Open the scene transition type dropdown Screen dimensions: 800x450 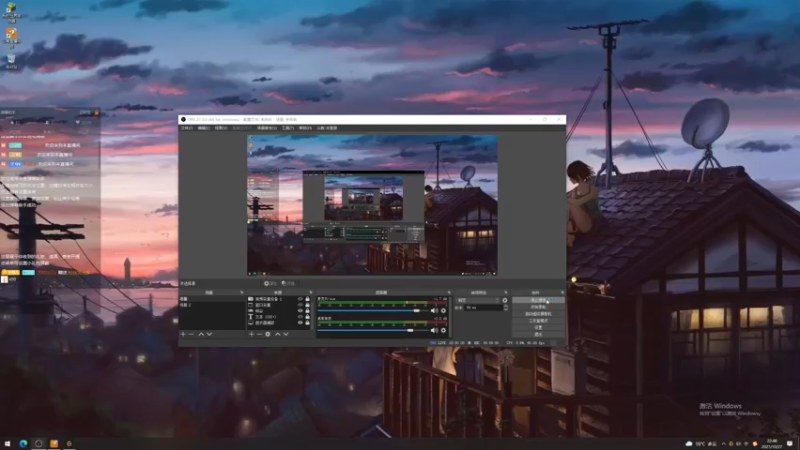(478, 301)
